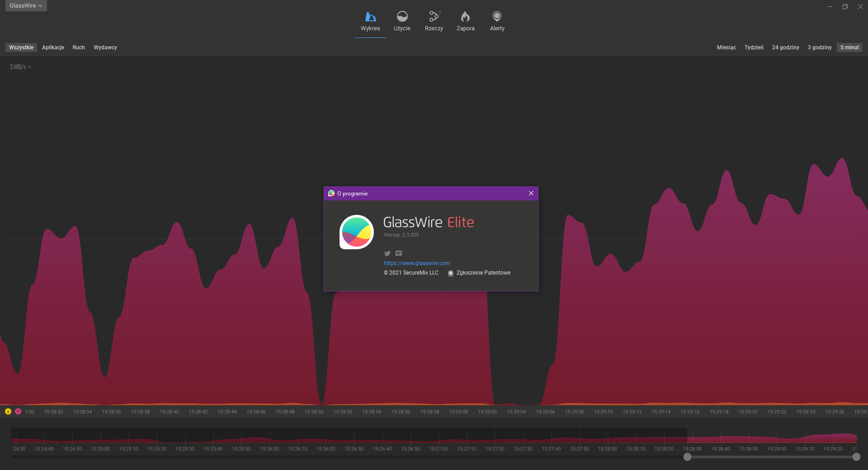Click the 15:27:30 label on the overview timeline
Viewport: 868px width, 470px height.
523,449
